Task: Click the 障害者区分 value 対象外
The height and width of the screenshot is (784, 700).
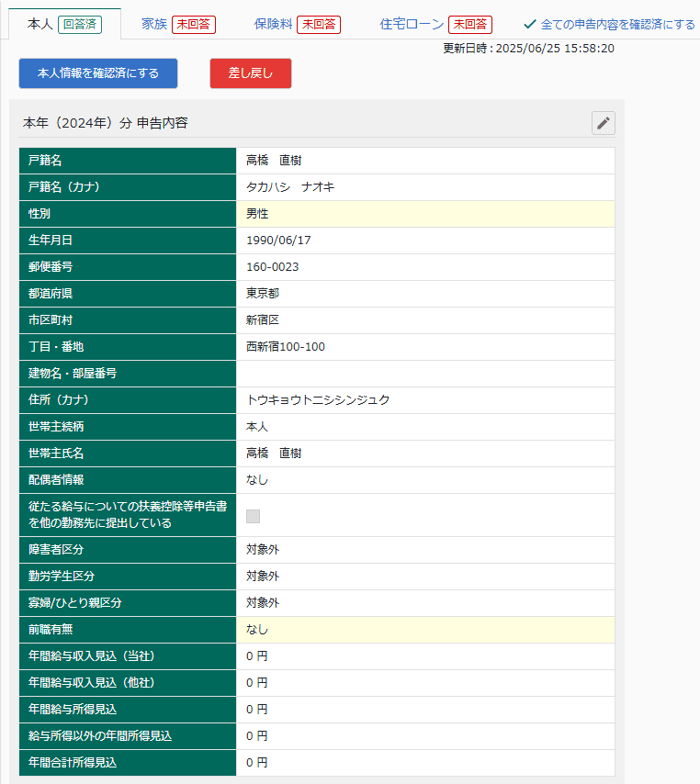Action: (263, 550)
